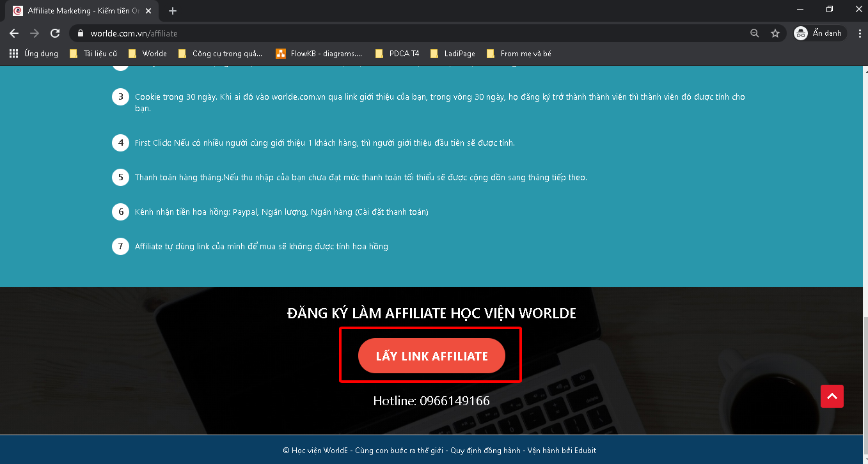Expand the Worlde bookmark folder
This screenshot has height=464, width=868.
pos(147,54)
